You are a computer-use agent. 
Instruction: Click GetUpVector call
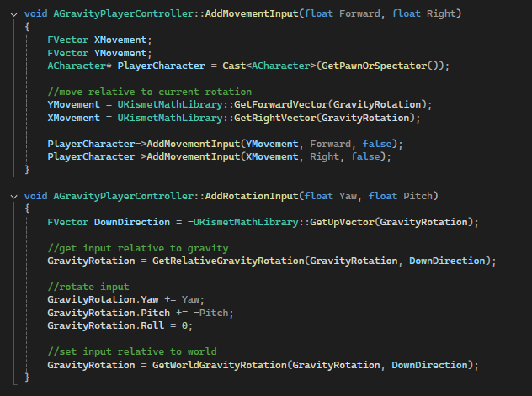[x=342, y=222]
